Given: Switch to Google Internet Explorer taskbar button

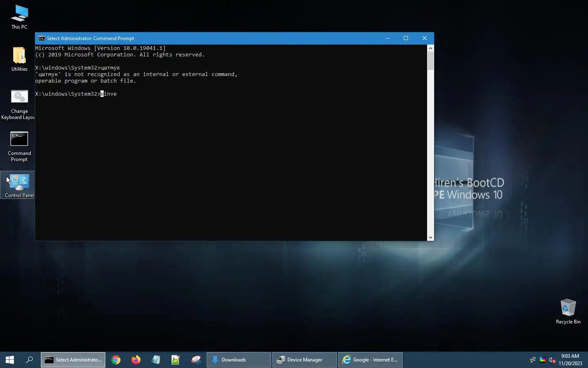Looking at the screenshot, I should coord(370,360).
